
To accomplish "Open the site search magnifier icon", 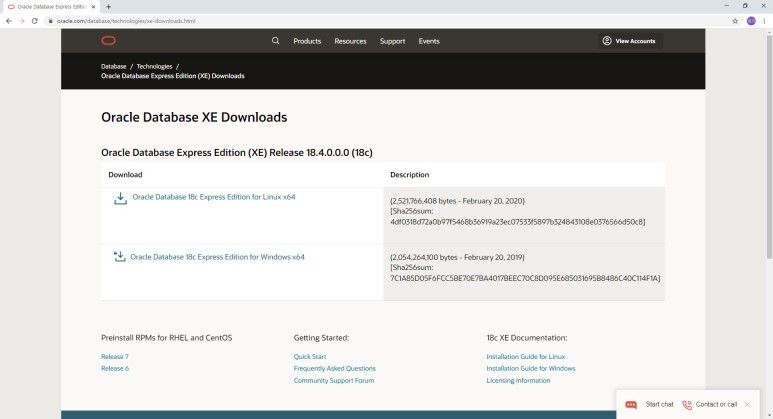I will point(276,41).
